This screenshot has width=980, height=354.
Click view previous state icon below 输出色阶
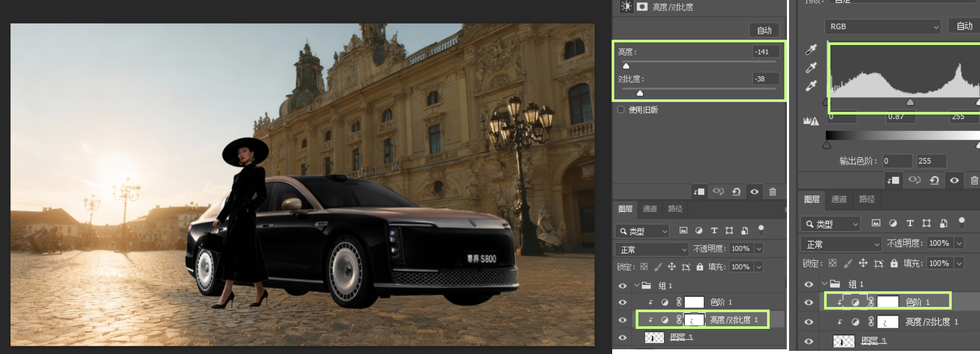tap(914, 180)
